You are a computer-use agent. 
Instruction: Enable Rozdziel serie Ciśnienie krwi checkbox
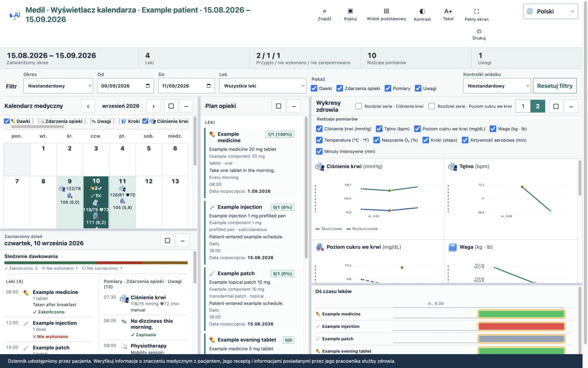pos(359,106)
